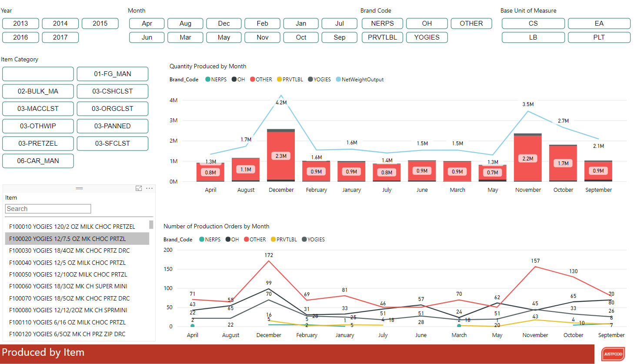This screenshot has width=634, height=364.
Task: Click the 157 November point on orders chart
Action: [x=535, y=267]
